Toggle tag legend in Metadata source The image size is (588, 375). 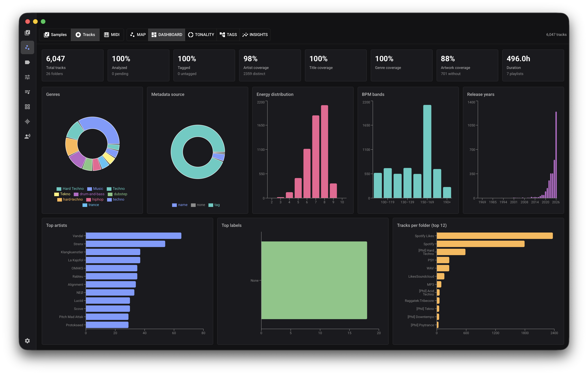click(x=214, y=205)
